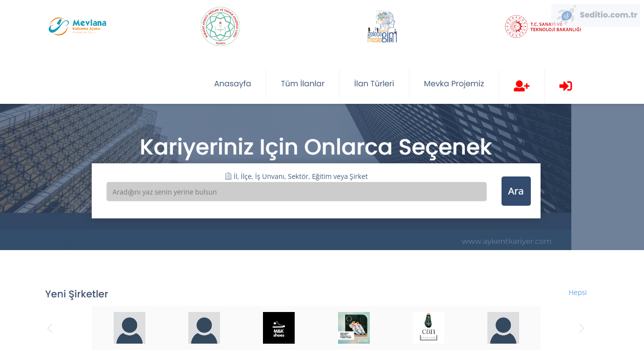Click the building icon above the search field
The height and width of the screenshot is (351, 644).
(228, 176)
